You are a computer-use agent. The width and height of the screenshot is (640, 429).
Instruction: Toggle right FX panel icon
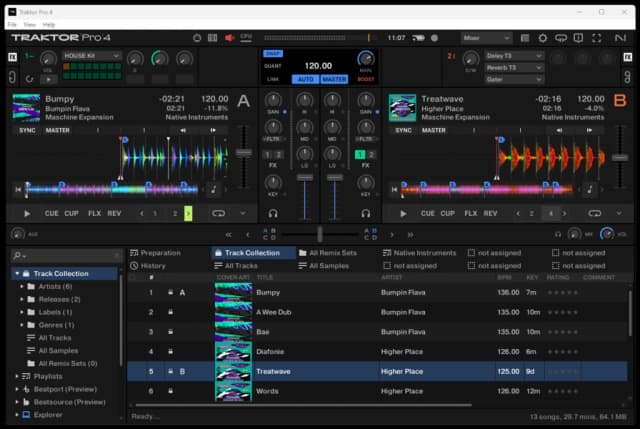[628, 57]
